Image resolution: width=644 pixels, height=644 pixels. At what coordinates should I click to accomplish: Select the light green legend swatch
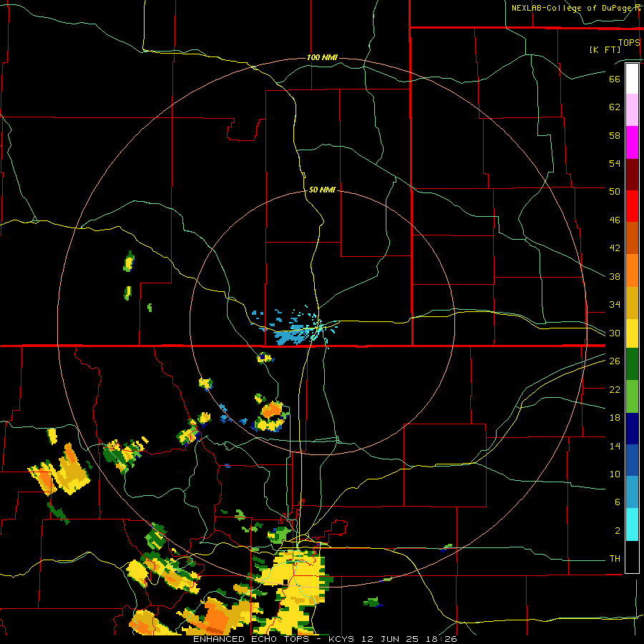(x=632, y=396)
